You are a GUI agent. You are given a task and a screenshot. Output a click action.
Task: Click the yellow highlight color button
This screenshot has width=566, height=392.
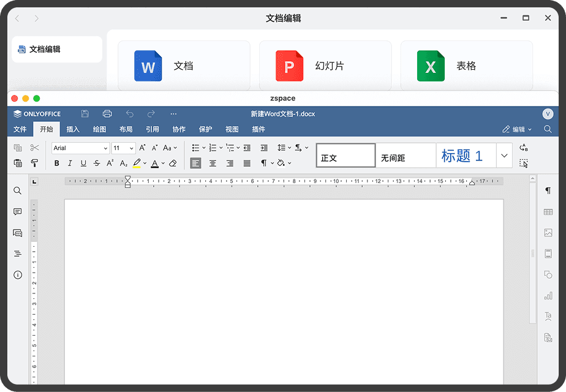pyautogui.click(x=137, y=164)
